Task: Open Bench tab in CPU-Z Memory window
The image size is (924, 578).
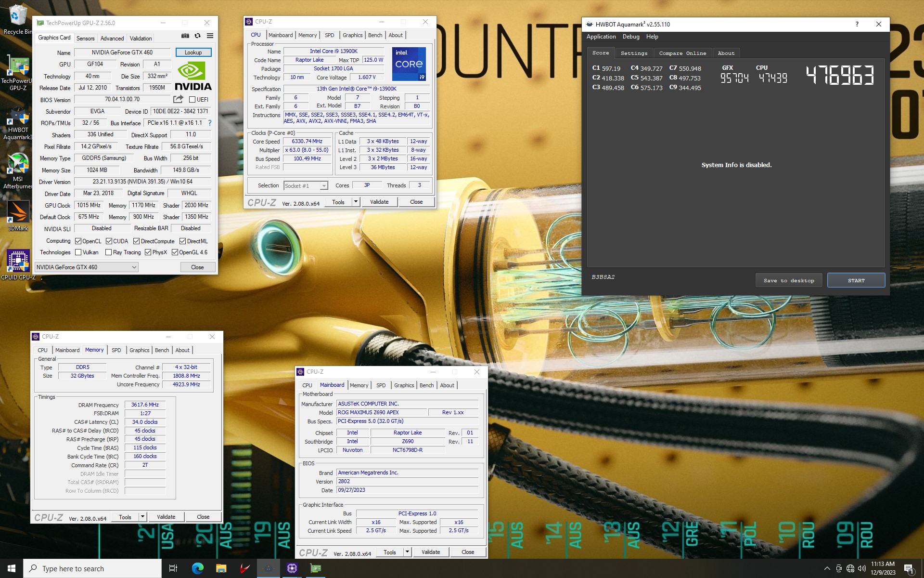Action: pos(162,350)
